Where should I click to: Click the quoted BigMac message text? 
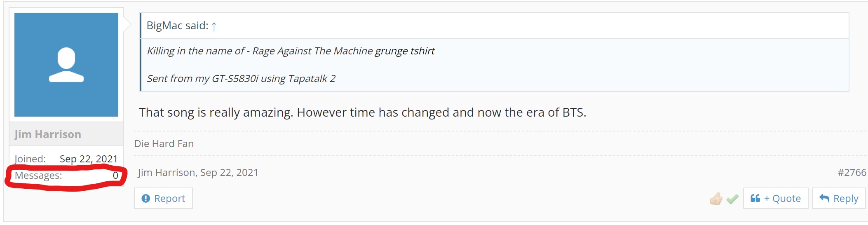point(291,65)
